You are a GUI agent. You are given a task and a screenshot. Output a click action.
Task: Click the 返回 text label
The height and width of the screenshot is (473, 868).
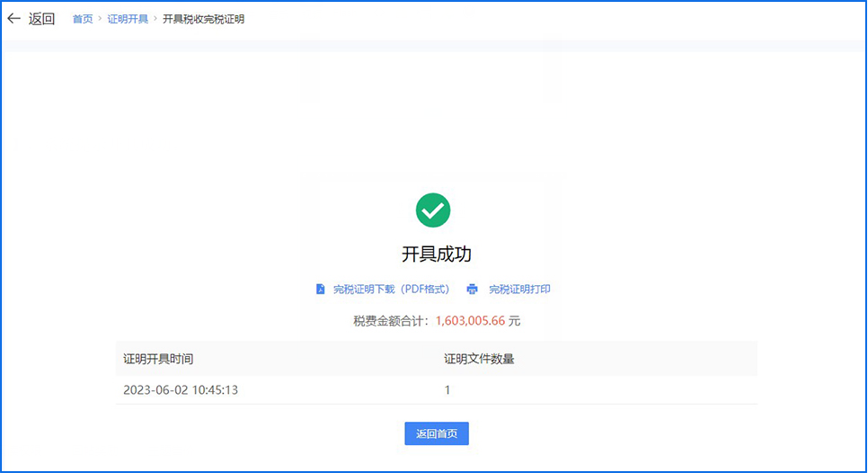[41, 19]
